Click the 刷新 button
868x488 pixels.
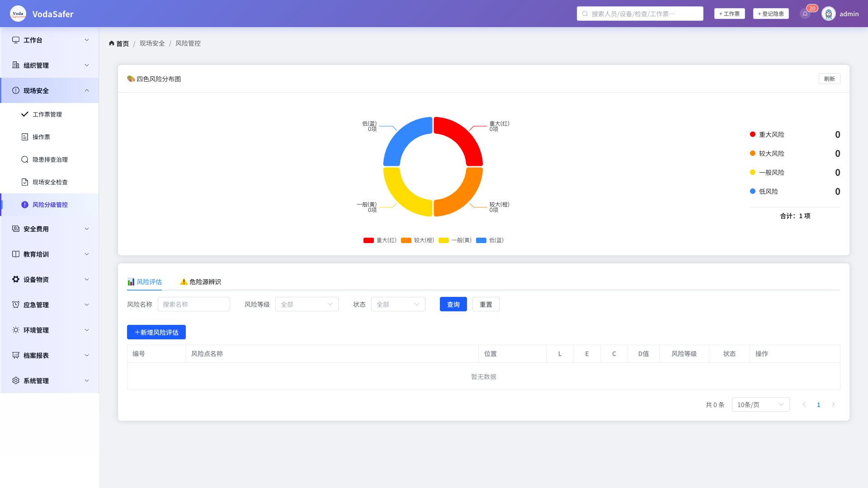830,79
